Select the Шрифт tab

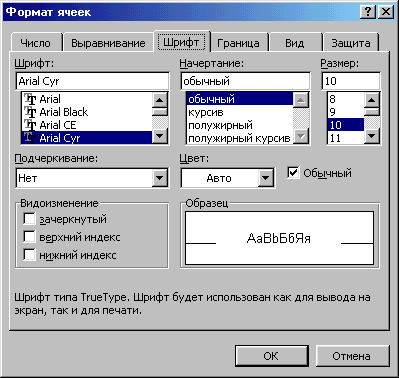(181, 42)
